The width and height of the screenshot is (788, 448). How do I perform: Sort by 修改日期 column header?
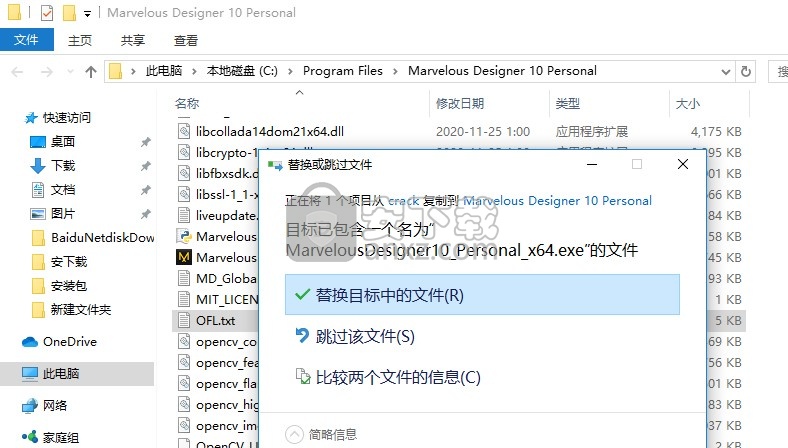(x=460, y=103)
